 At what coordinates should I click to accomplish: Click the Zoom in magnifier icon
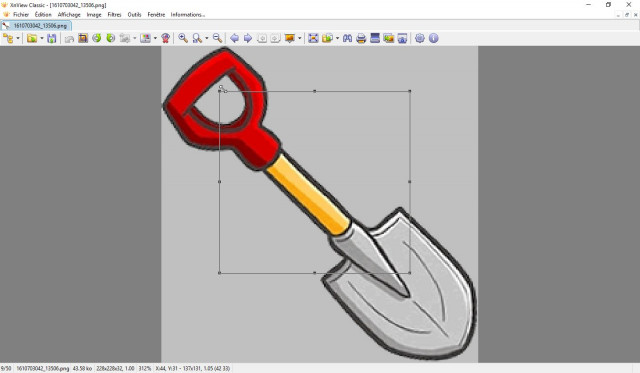tap(183, 38)
